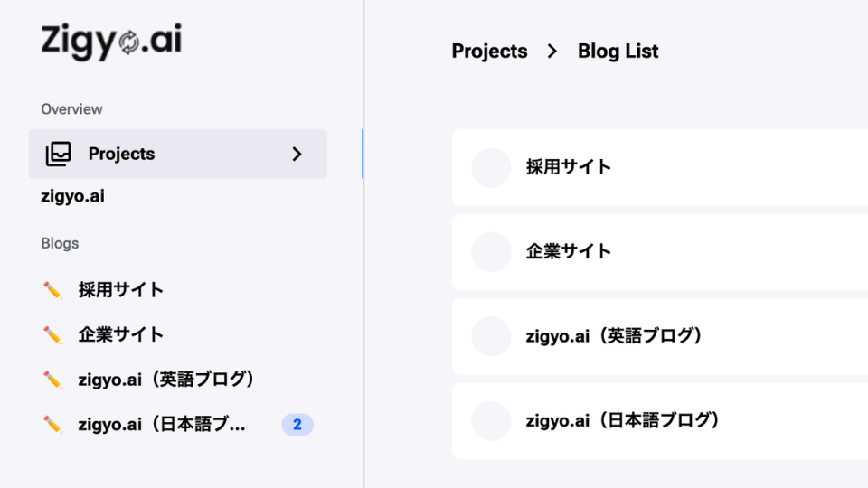Screen dimensions: 868x488
Task: Select the zigyo.ai project name in sidebar
Action: [72, 195]
